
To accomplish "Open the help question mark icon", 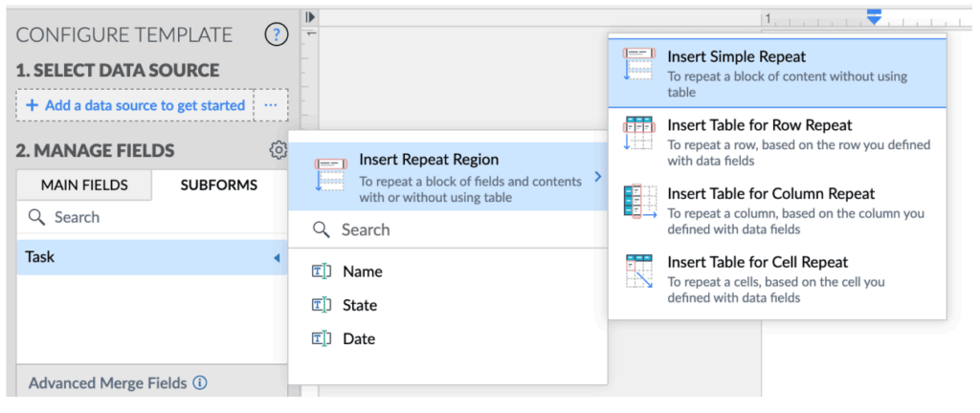I will [277, 35].
